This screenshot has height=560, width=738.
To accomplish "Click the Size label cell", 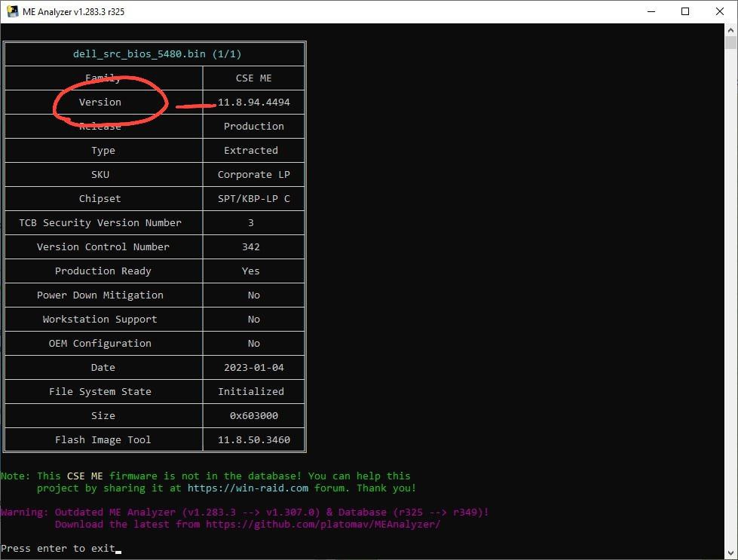I will point(103,415).
